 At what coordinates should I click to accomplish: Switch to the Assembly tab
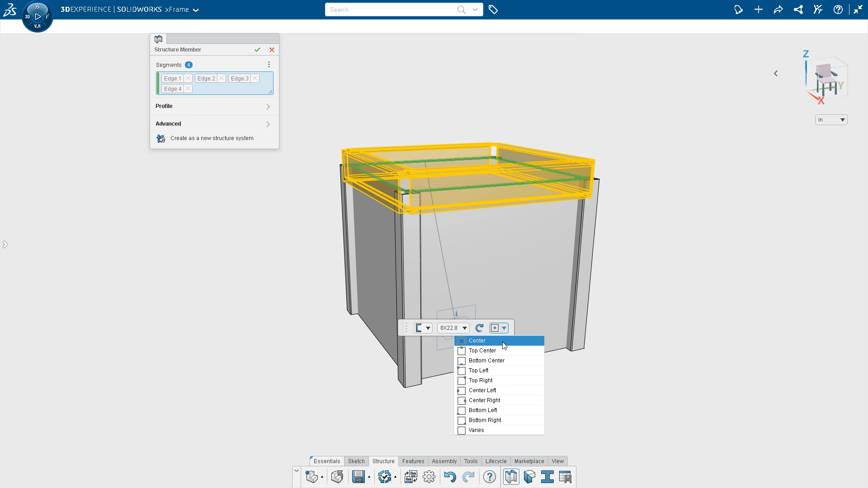coord(444,461)
